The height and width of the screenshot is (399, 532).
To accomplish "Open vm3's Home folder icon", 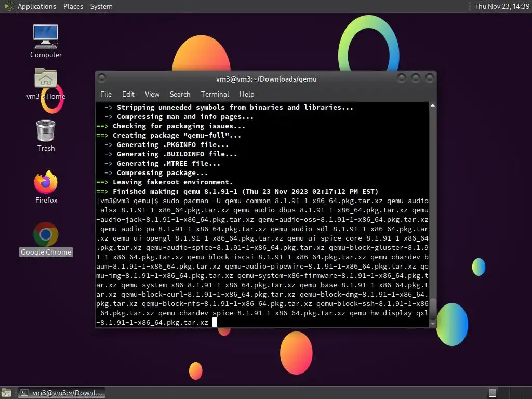I will point(46,84).
